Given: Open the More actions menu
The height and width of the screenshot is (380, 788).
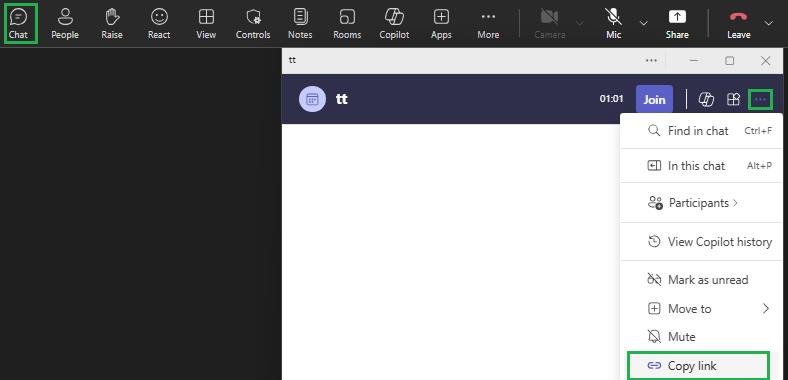Looking at the screenshot, I should click(488, 24).
